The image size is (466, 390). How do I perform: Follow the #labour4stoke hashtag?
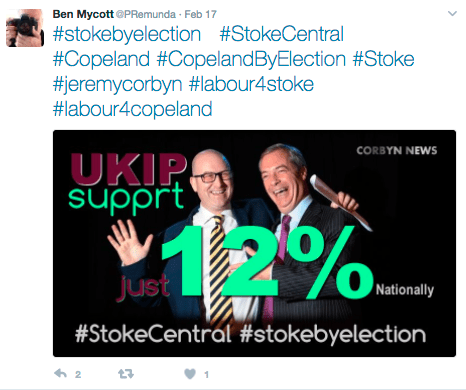pos(251,84)
